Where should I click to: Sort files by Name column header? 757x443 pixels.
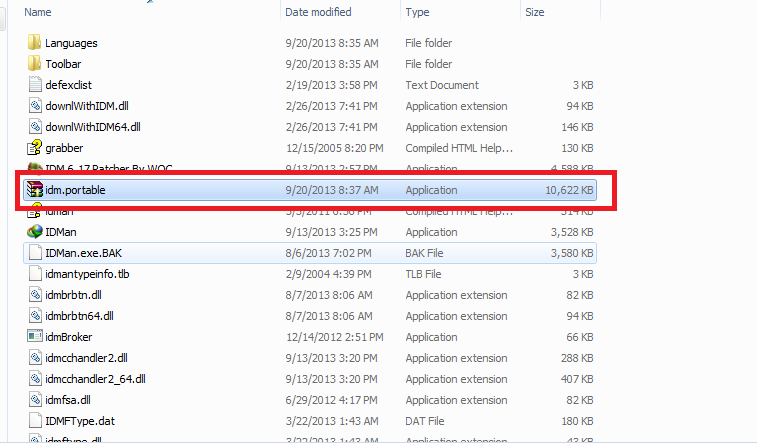(x=38, y=12)
